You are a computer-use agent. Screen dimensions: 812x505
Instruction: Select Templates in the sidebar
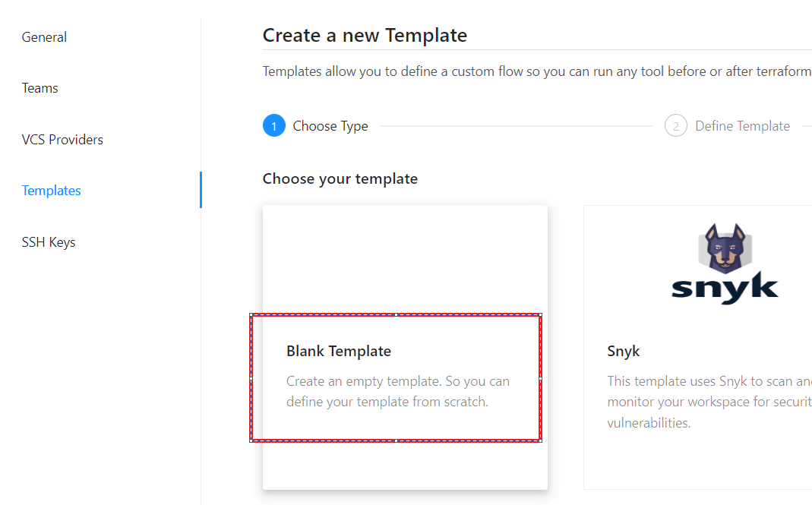[x=52, y=191]
